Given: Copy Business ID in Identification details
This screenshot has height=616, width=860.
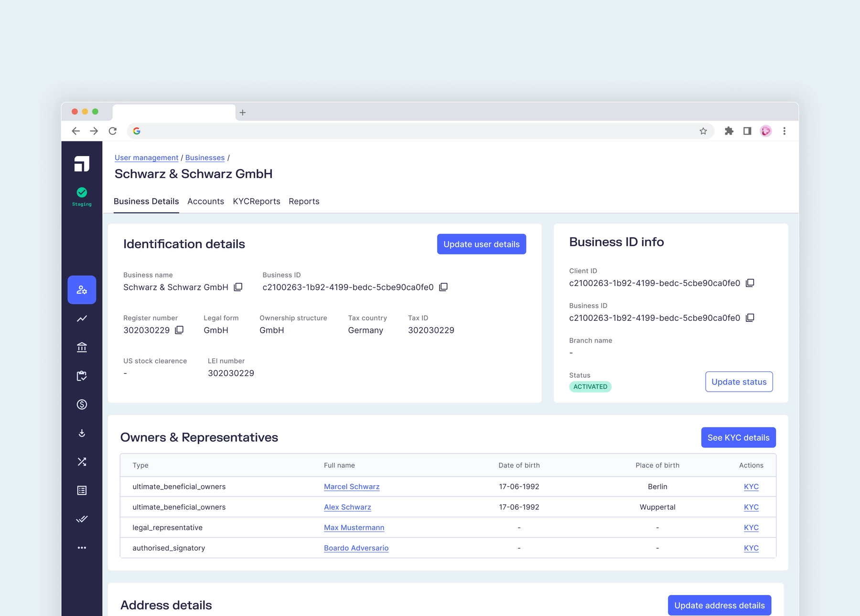Looking at the screenshot, I should point(443,287).
